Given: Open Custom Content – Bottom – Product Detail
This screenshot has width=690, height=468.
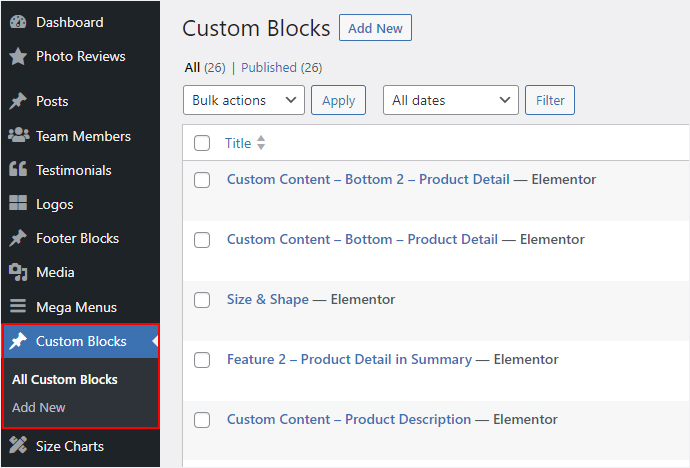Looking at the screenshot, I should (x=363, y=239).
